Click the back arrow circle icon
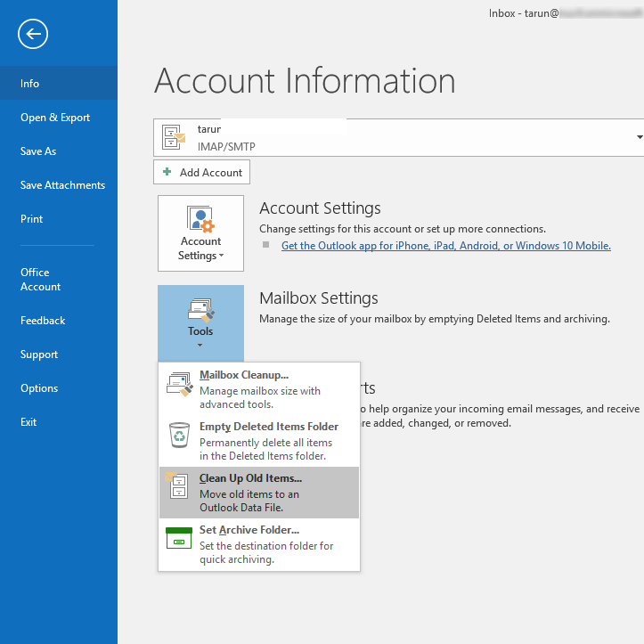This screenshot has height=644, width=644. click(x=33, y=34)
